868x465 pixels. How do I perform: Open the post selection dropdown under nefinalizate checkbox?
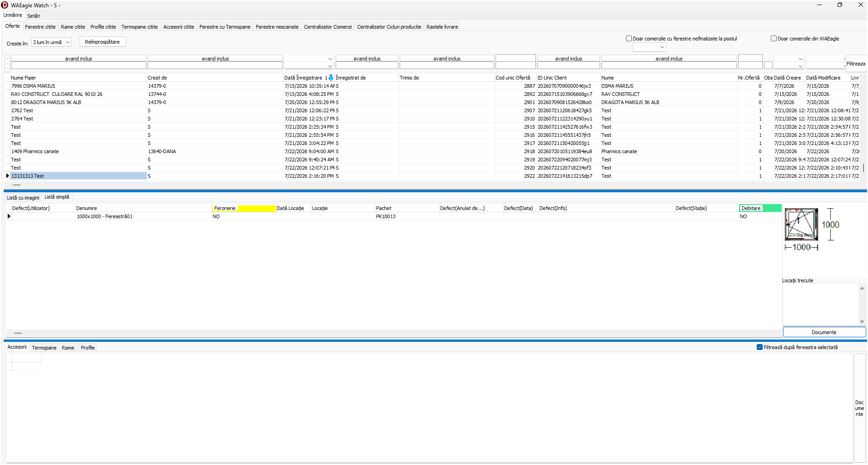pos(662,47)
